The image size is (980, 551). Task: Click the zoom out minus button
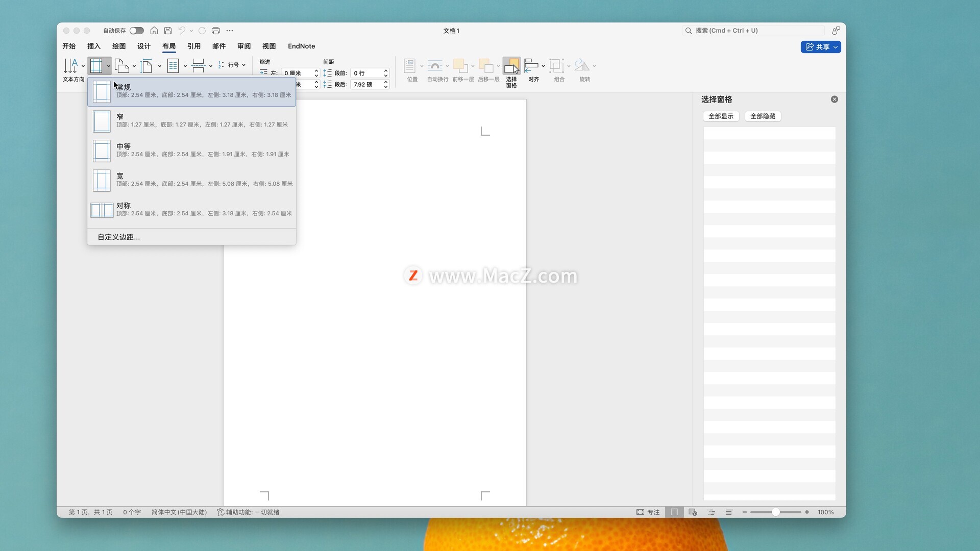click(745, 512)
